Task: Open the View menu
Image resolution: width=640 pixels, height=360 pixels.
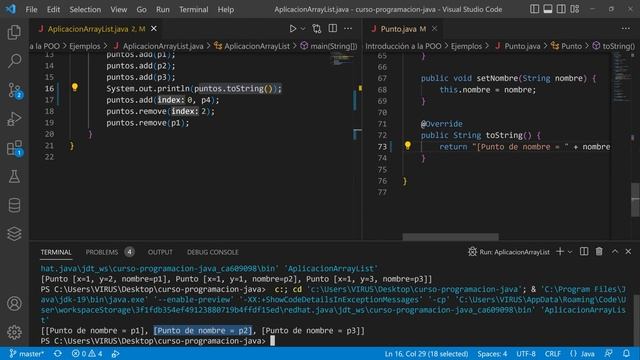Action: 119,9
